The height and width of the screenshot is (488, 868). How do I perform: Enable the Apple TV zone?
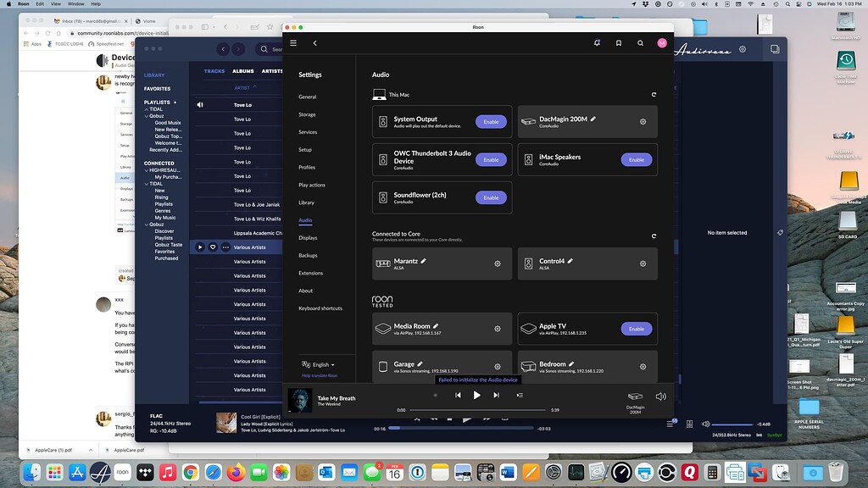(x=636, y=329)
